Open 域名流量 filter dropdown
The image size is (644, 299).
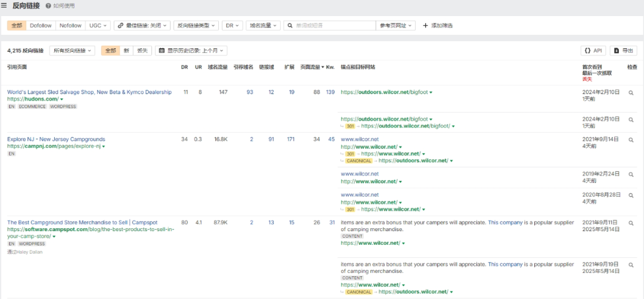264,26
